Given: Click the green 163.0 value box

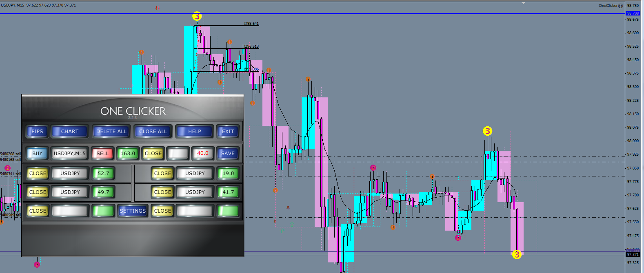Looking at the screenshot, I should tap(128, 153).
